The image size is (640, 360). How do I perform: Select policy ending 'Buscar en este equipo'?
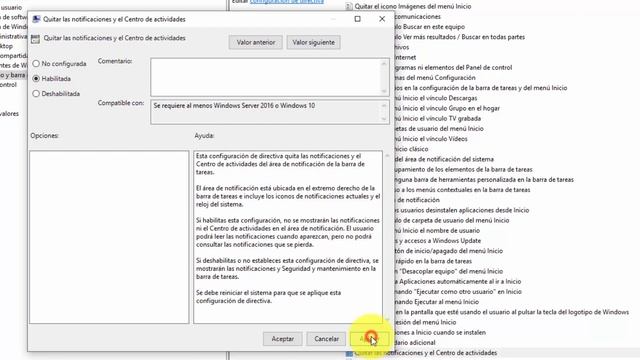[x=430, y=27]
